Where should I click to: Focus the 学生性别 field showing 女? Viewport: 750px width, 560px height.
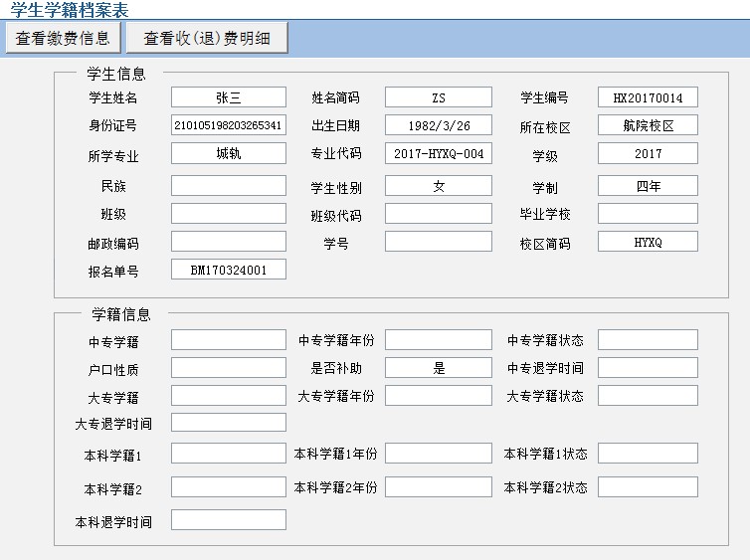[438, 186]
